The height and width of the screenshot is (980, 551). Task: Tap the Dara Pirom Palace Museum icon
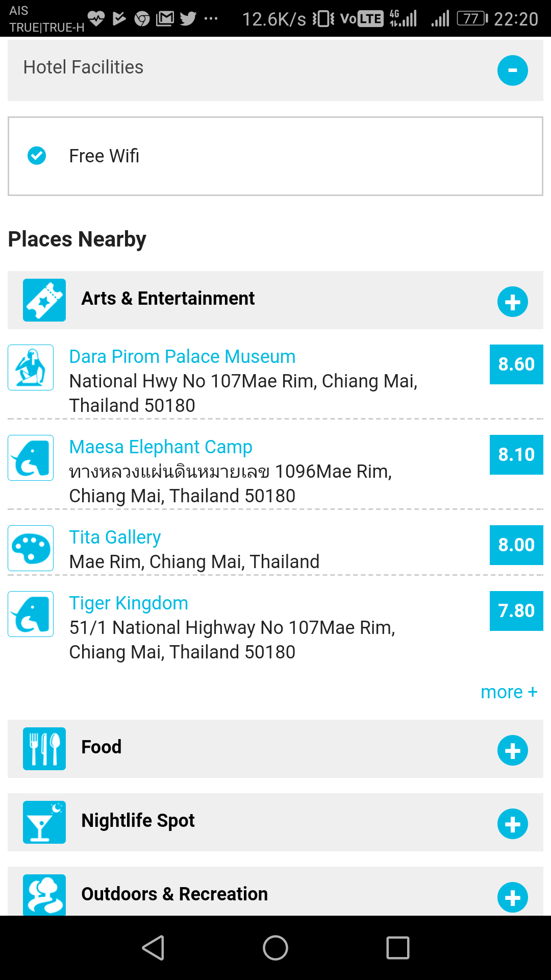pyautogui.click(x=31, y=367)
